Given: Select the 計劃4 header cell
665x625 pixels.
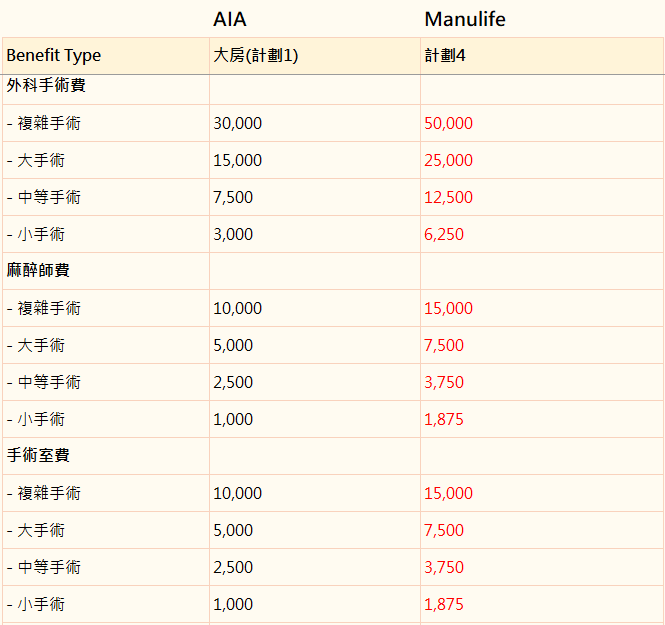Looking at the screenshot, I should [x=542, y=56].
